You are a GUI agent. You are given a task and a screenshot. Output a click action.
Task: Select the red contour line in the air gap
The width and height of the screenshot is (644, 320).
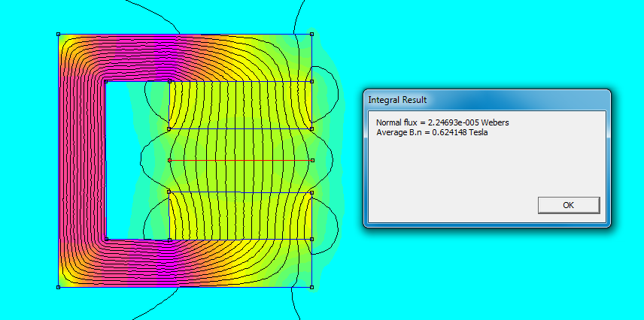[x=241, y=161]
